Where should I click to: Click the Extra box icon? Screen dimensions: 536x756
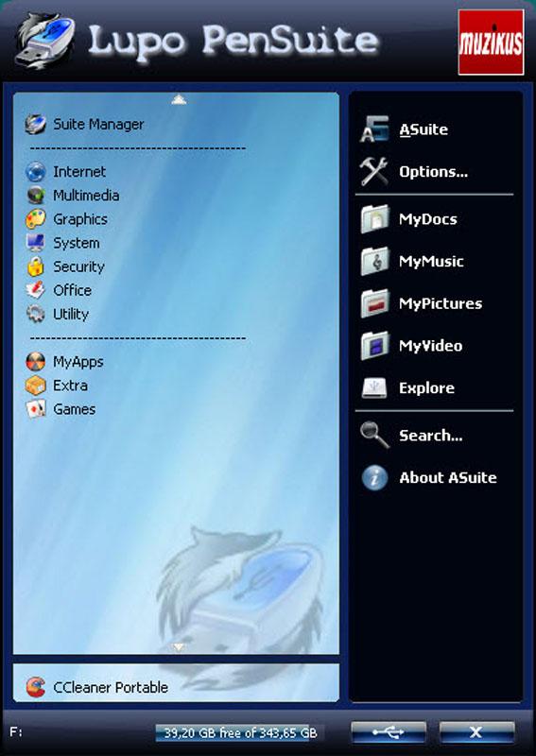[x=36, y=386]
